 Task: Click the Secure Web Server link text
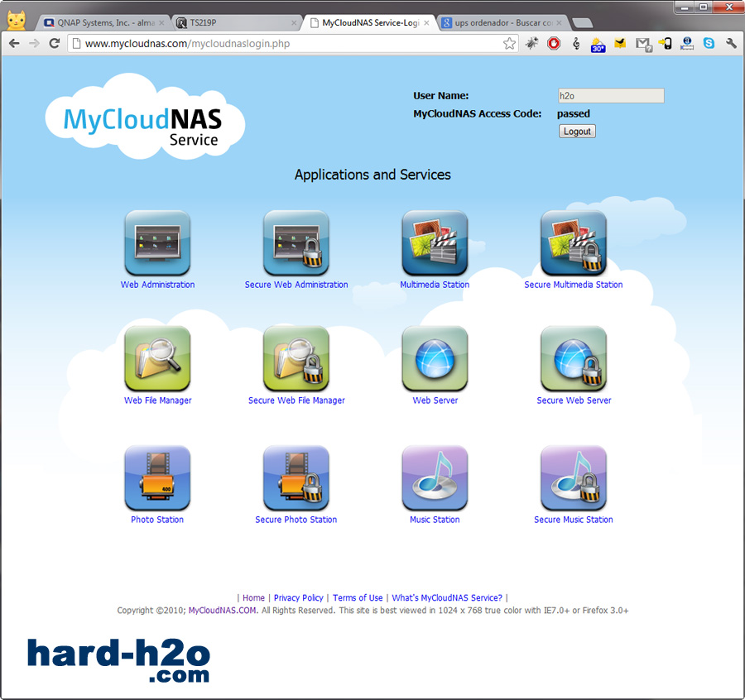tap(574, 400)
